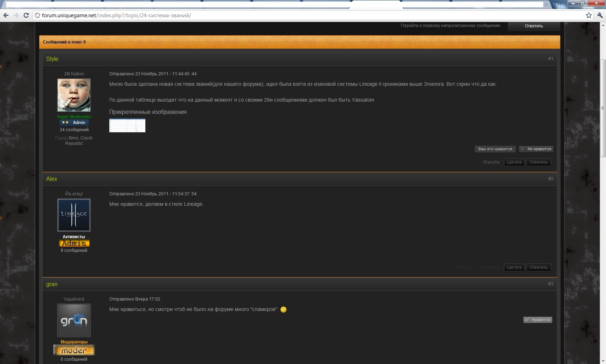This screenshot has height=364, width=606.
Task: Click the "Отправлено Вчера 17:02" timestamp
Action: pyautogui.click(x=135, y=299)
